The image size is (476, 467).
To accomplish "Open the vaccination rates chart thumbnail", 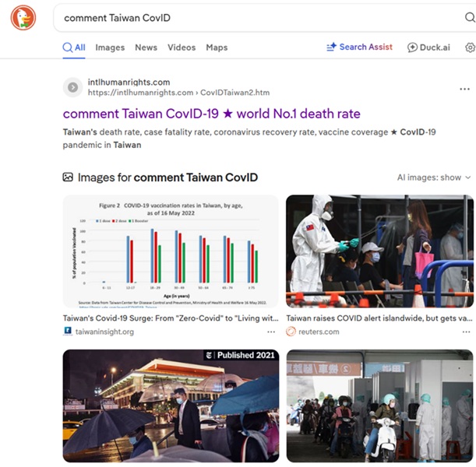I will coord(171,251).
